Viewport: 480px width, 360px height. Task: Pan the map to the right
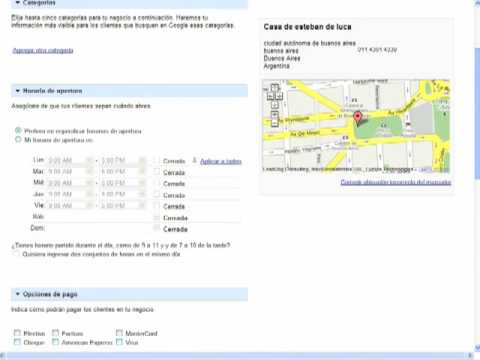click(279, 96)
